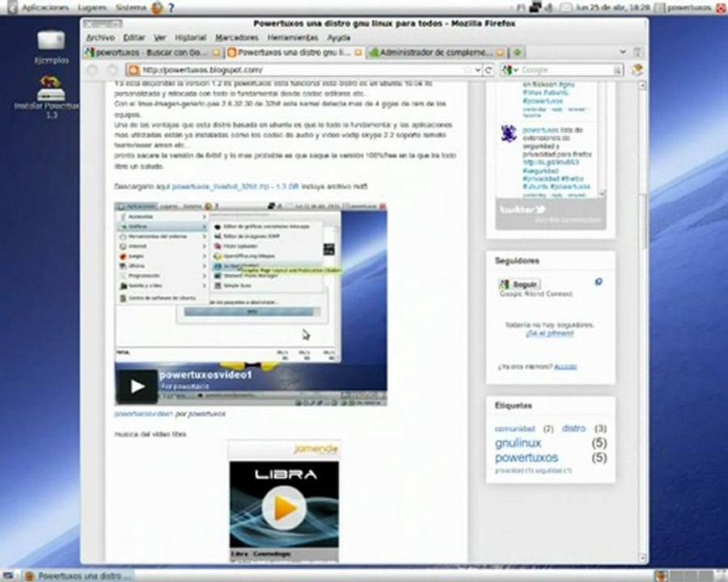Play the powertuxosvideo1 video
Image resolution: width=728 pixels, height=582 pixels.
coord(137,386)
